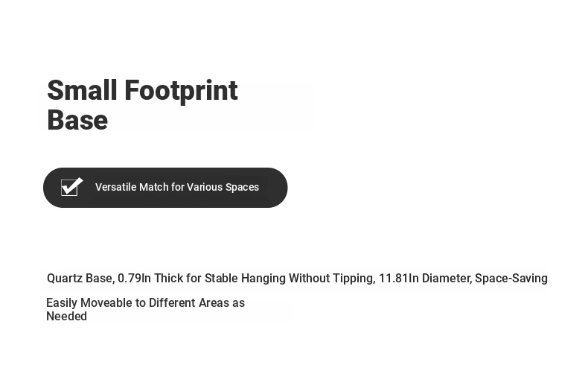The image size is (588, 368).
Task: Click the '11.81In Diameter' measurement text
Action: pyautogui.click(x=425, y=279)
